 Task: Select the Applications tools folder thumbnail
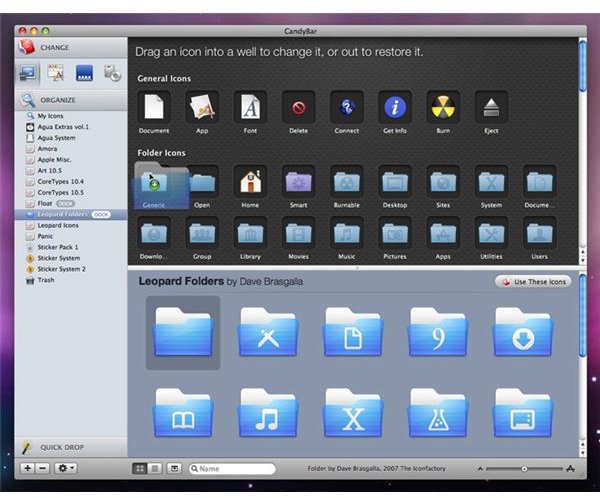[268, 332]
